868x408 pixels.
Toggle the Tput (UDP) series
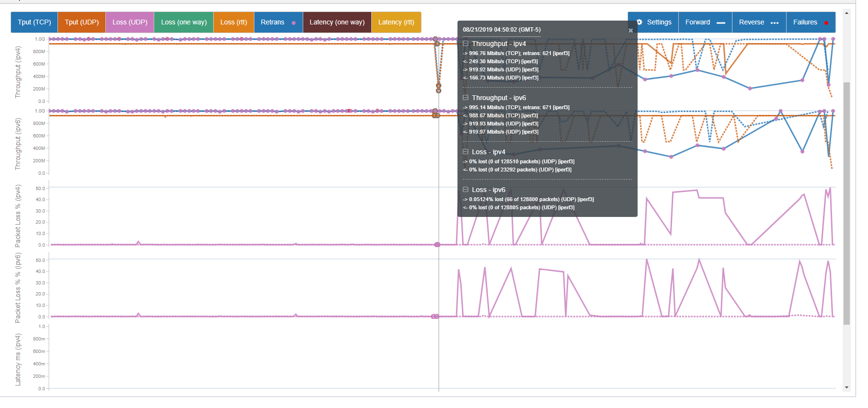(x=82, y=22)
